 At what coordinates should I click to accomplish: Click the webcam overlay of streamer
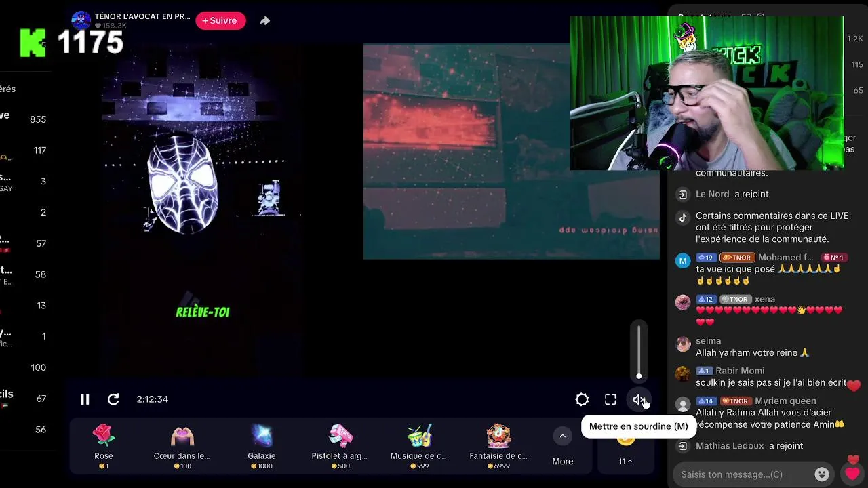[x=707, y=93]
